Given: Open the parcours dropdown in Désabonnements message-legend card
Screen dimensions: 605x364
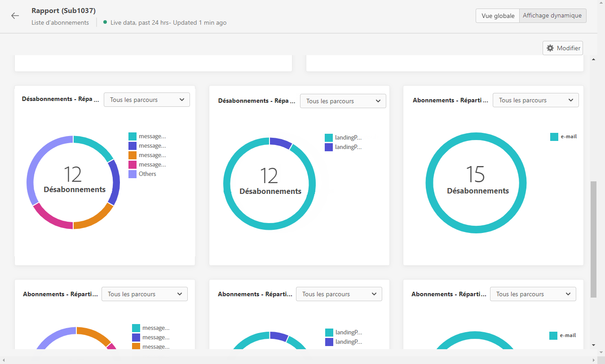Looking at the screenshot, I should click(147, 100).
